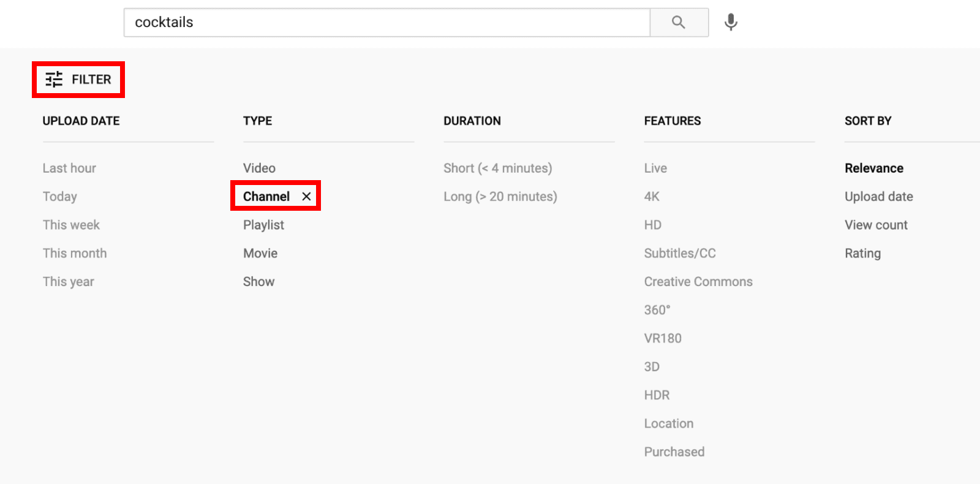Enable the Purchased feature filter
The width and height of the screenshot is (980, 484).
pos(674,452)
